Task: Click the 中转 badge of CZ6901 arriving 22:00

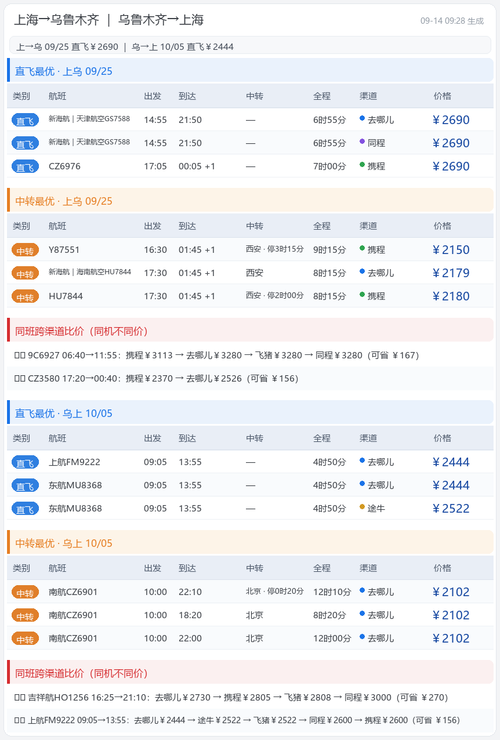Action: [25, 639]
